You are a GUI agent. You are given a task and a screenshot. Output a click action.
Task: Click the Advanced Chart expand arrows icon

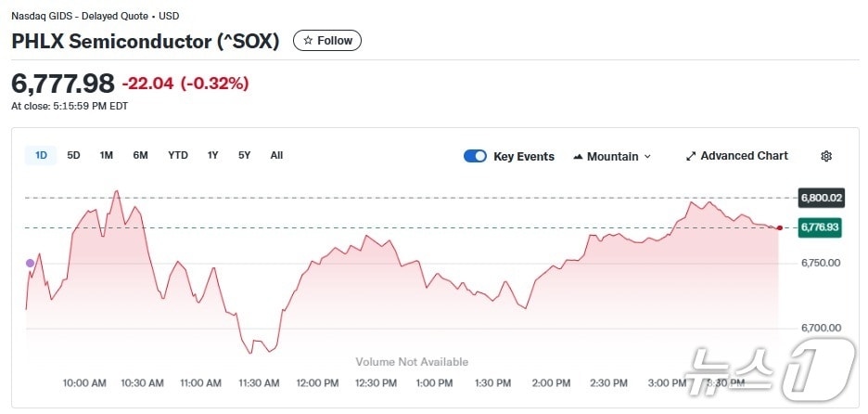coord(691,156)
